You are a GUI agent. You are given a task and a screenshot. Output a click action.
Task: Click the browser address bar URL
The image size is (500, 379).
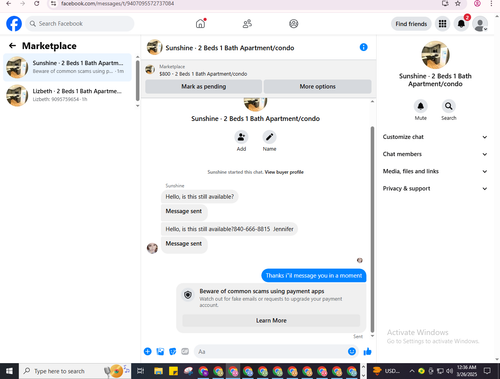click(x=117, y=4)
